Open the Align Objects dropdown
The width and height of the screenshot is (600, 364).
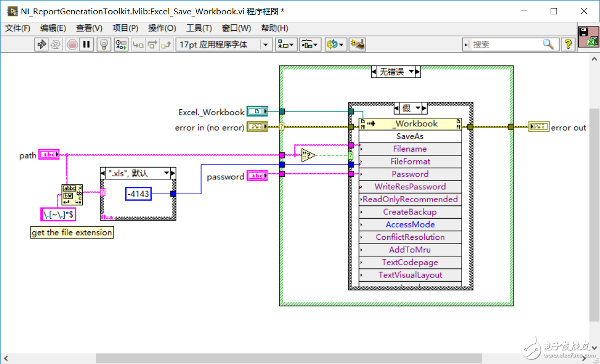click(286, 45)
